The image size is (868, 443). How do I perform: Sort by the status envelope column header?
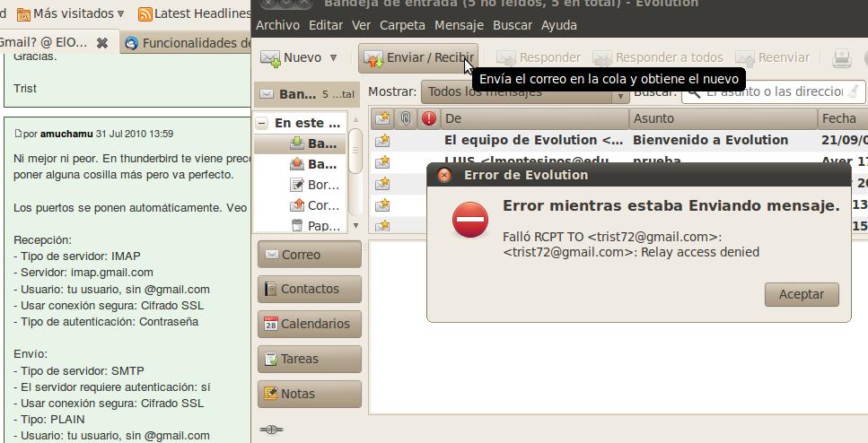click(382, 118)
